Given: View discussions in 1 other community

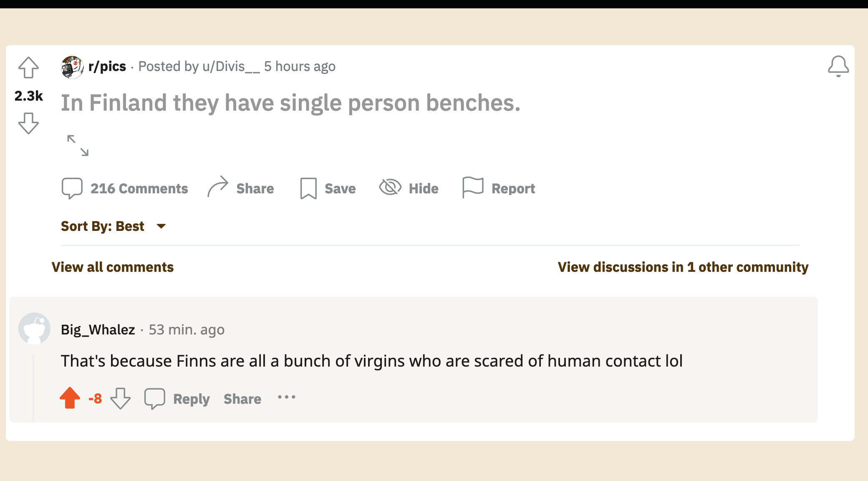Looking at the screenshot, I should 683,267.
